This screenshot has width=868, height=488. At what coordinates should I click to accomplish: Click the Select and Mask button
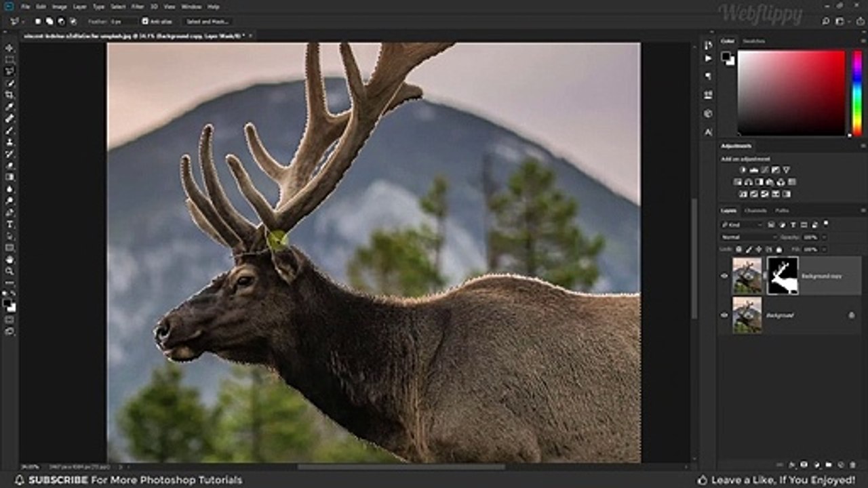pos(208,22)
